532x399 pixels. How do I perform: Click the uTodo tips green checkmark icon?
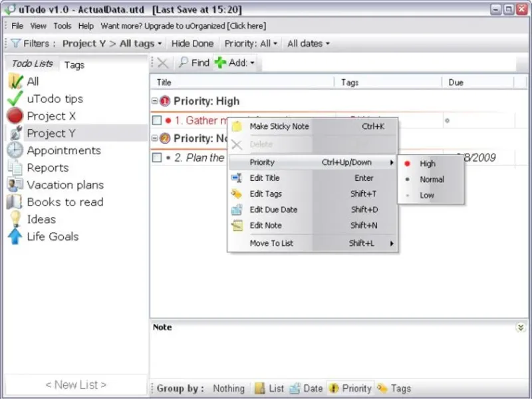pos(15,98)
